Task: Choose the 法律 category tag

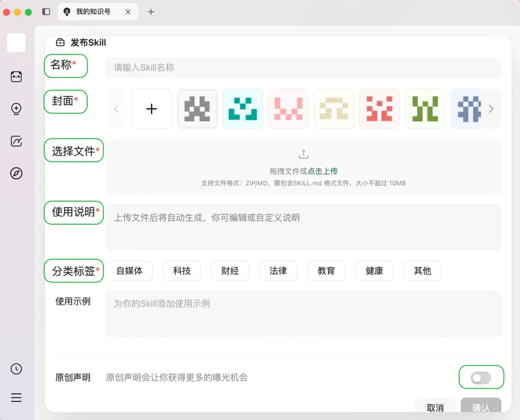Action: coord(278,271)
